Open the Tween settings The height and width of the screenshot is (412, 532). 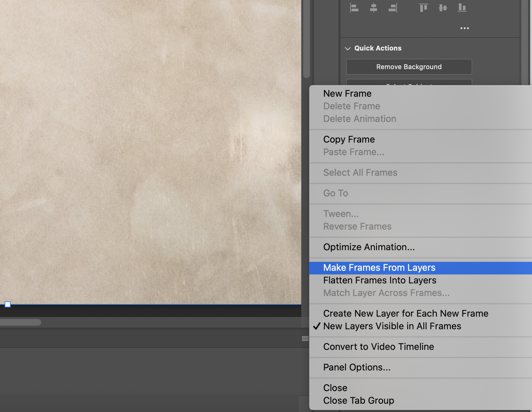click(x=341, y=214)
